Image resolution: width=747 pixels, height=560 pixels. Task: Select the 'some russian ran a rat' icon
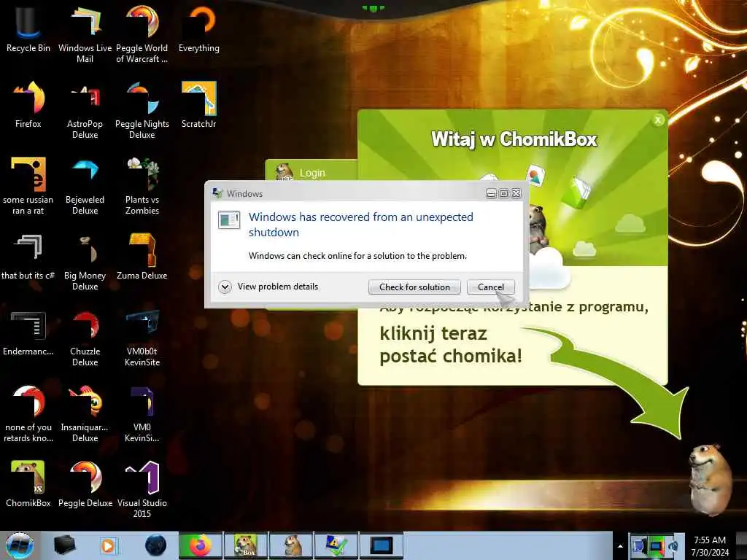coord(28,186)
